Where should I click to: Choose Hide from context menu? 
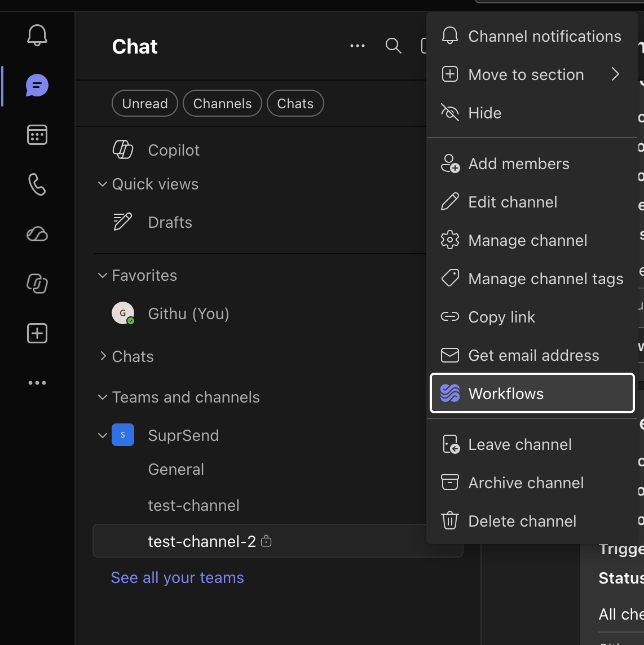(x=532, y=113)
